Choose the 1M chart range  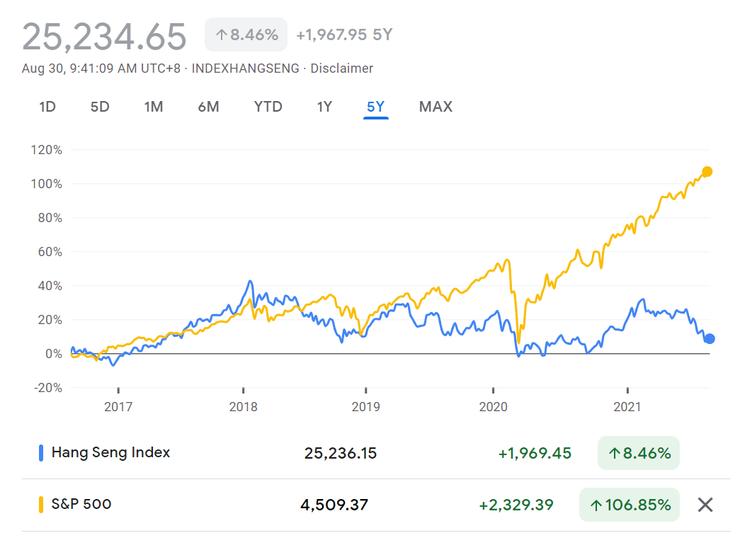click(x=153, y=106)
